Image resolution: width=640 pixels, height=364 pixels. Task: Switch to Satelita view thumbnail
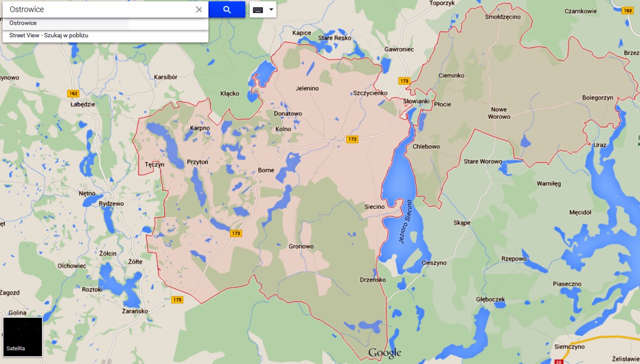(x=23, y=337)
